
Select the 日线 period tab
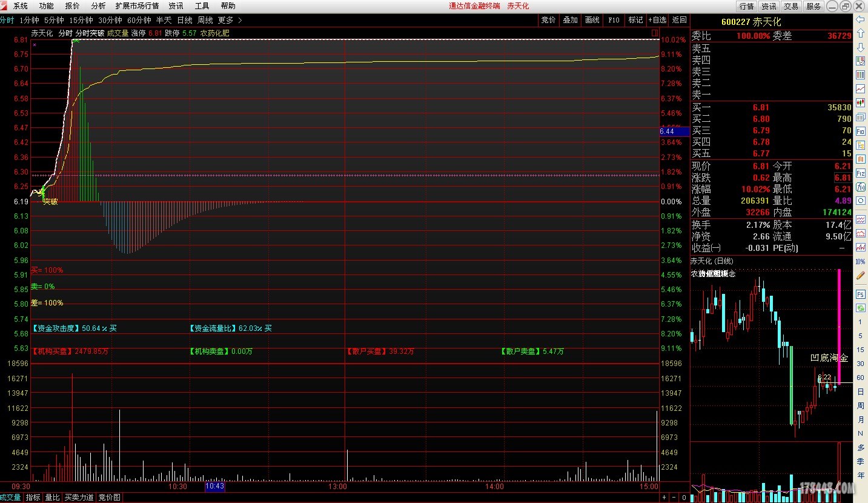(185, 20)
